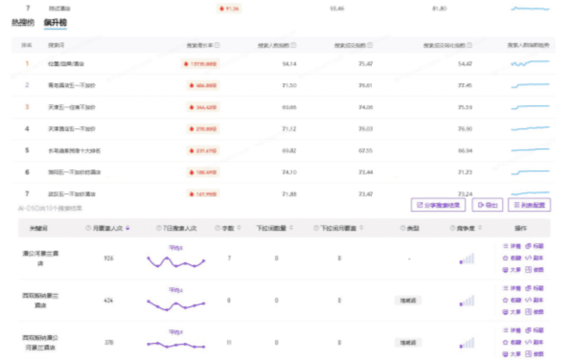Image resolution: width=570 pixels, height=360 pixels.
Task: Switch to the 热搜榜 tab
Action: click(23, 23)
